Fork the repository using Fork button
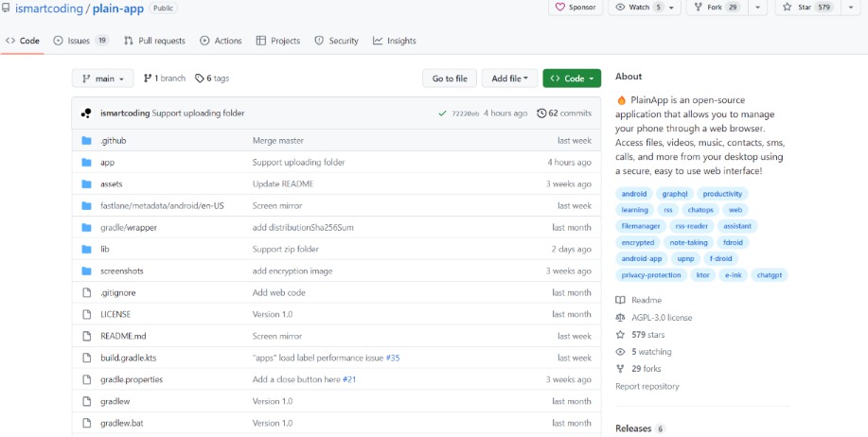Screen dimensions: 868x437 (x=717, y=8)
